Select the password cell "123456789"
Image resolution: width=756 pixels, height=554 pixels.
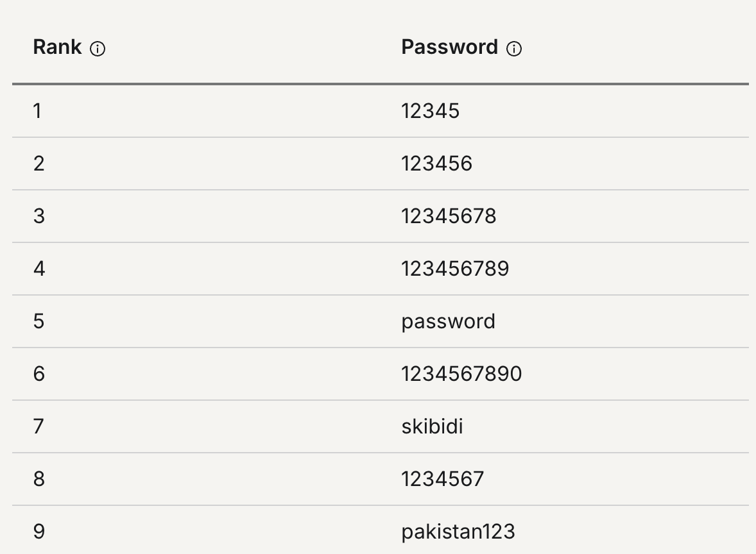coord(455,269)
